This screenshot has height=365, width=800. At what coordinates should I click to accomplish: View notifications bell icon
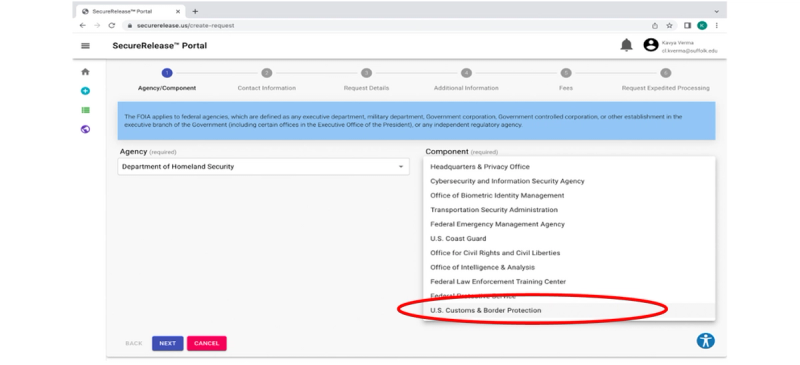(x=626, y=45)
